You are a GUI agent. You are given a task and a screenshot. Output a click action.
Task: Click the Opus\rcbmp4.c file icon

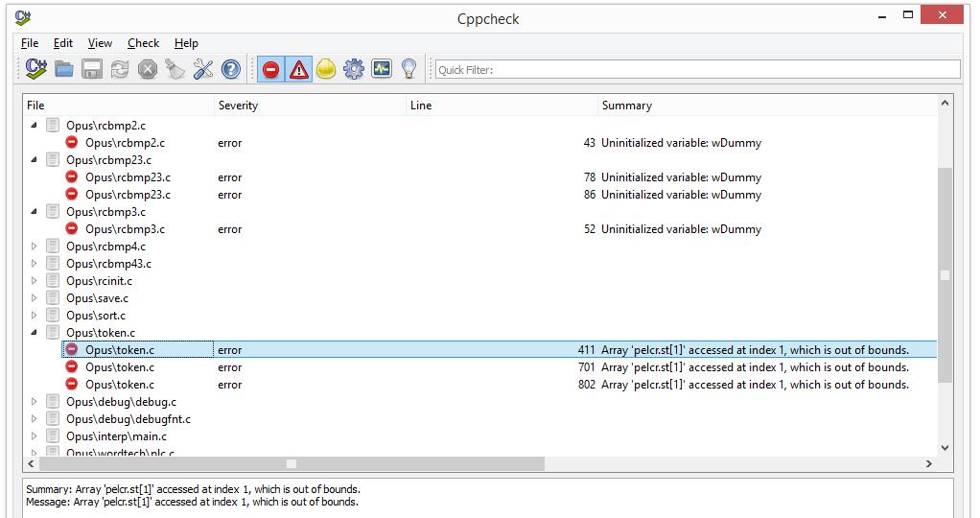coord(53,246)
